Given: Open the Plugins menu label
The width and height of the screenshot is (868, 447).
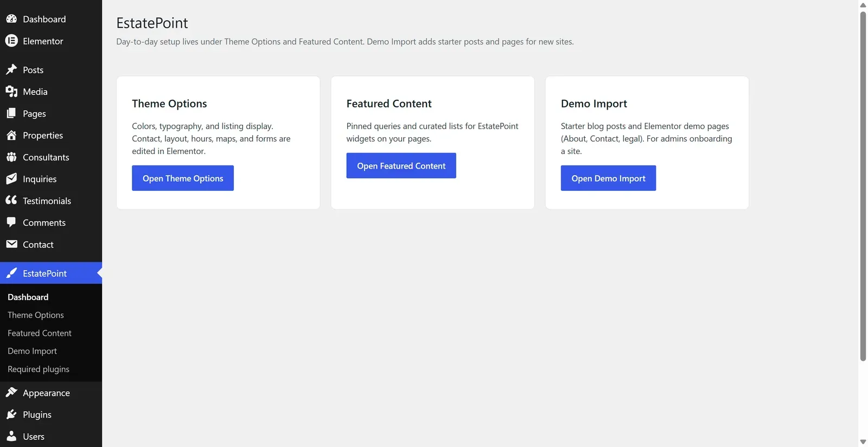Looking at the screenshot, I should pyautogui.click(x=37, y=415).
